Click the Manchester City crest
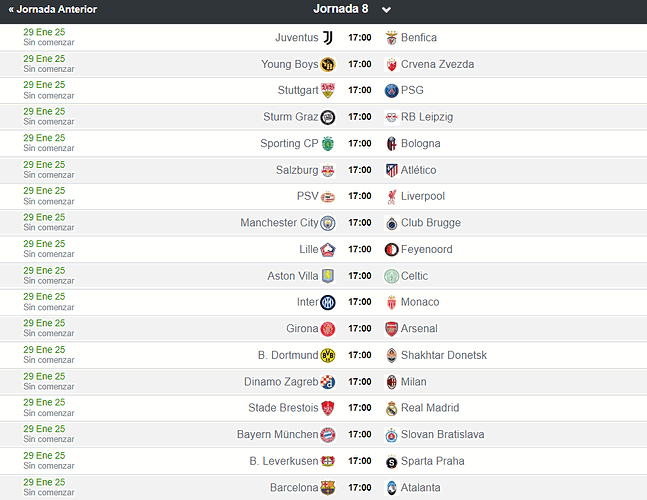This screenshot has height=500, width=647. pos(328,223)
